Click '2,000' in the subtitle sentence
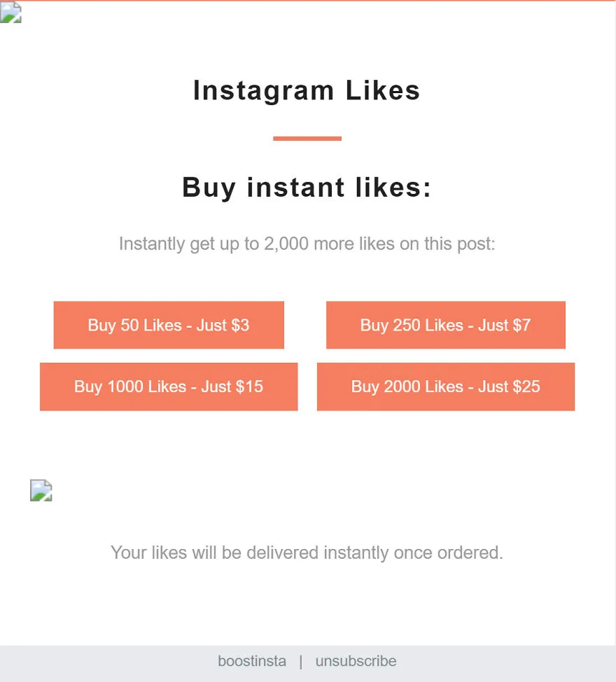Image resolution: width=616 pixels, height=682 pixels. 286,244
